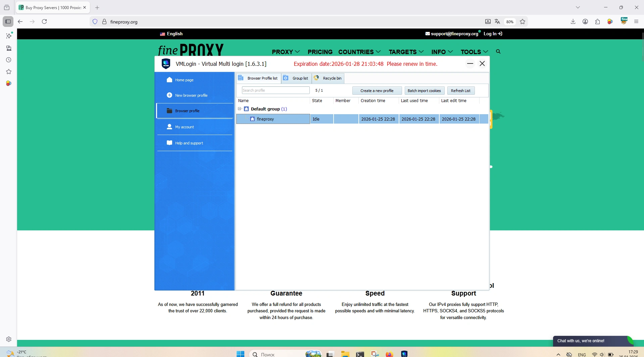Sort profiles by Last edit time column
The width and height of the screenshot is (644, 357).
(x=459, y=101)
